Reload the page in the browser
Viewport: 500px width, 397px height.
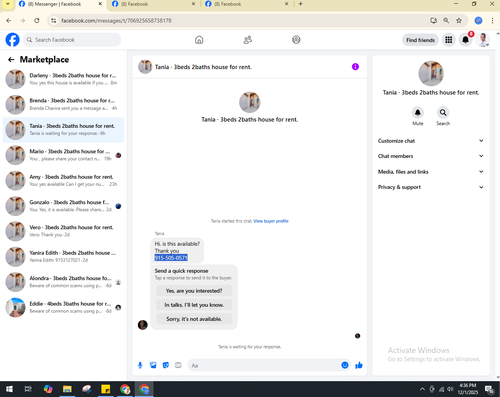[x=37, y=21]
